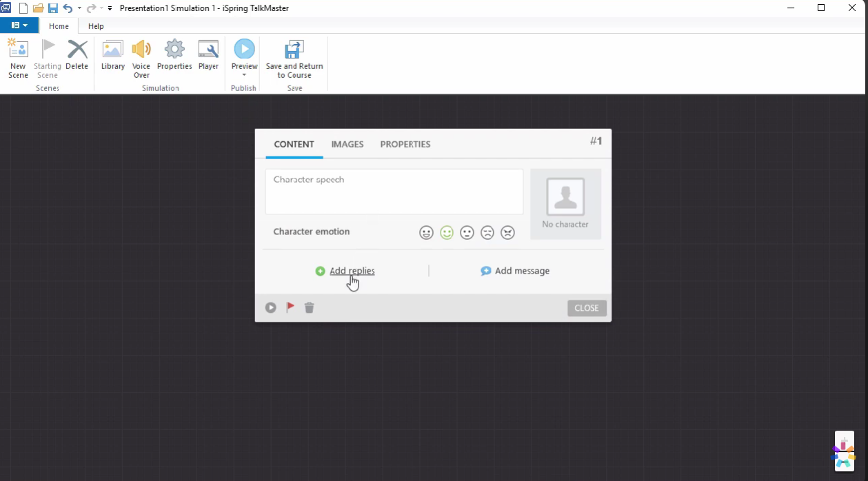Click Save and Return to Course

(x=294, y=59)
